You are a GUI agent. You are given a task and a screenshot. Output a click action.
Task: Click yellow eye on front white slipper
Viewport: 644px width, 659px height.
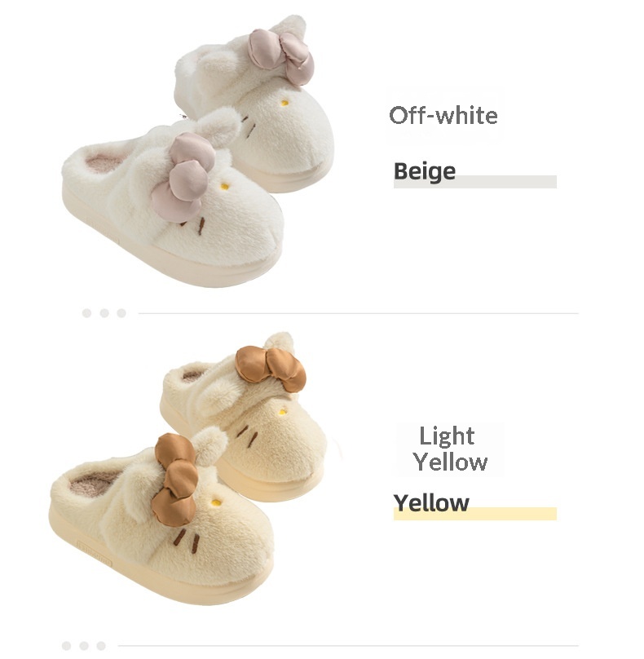pos(225,186)
